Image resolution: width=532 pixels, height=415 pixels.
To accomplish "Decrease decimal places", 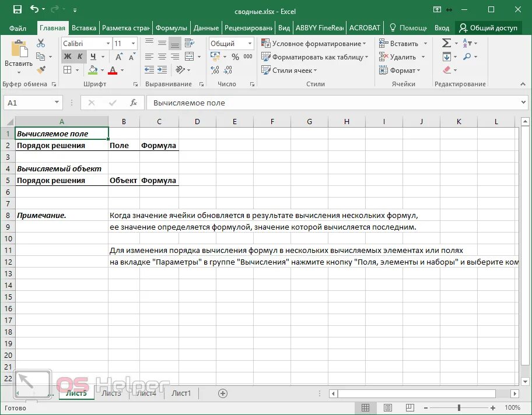I will click(x=228, y=70).
